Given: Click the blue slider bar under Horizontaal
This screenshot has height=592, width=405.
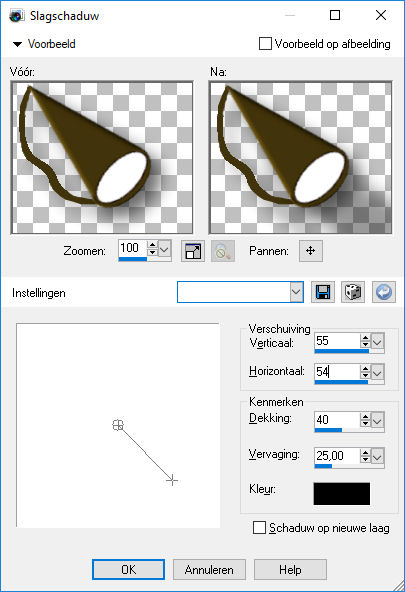Looking at the screenshot, I should click(x=341, y=382).
